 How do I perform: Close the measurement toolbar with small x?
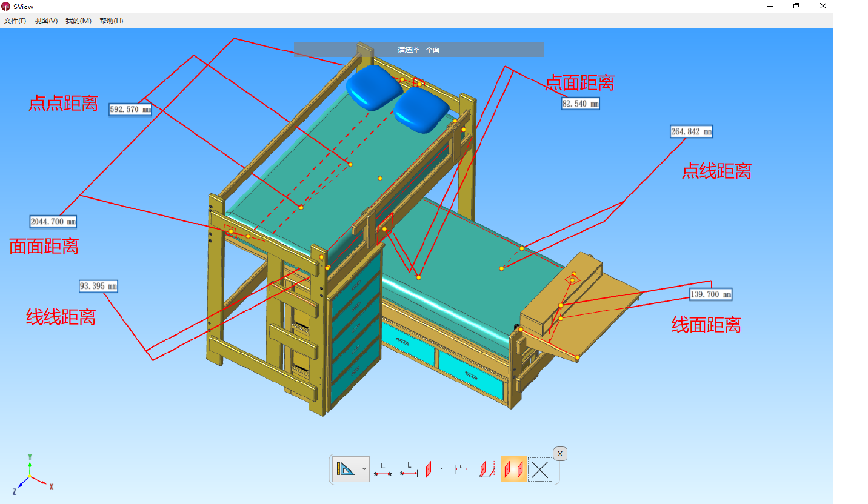coord(560,453)
